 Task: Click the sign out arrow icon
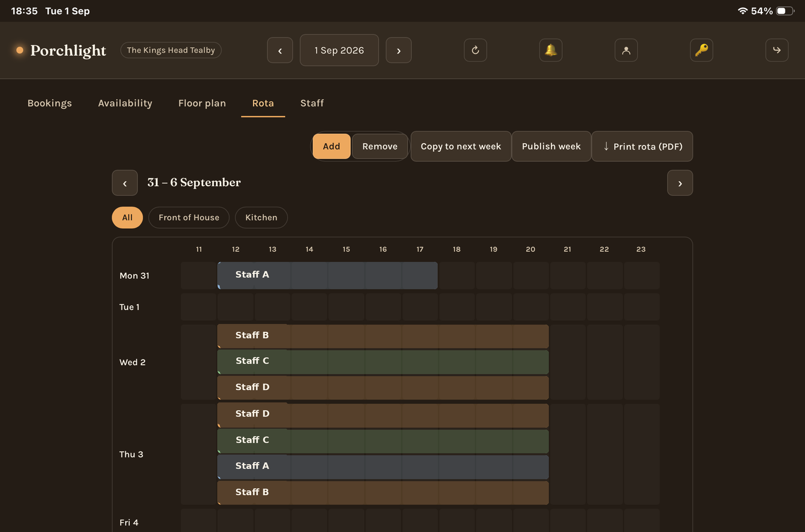click(777, 51)
